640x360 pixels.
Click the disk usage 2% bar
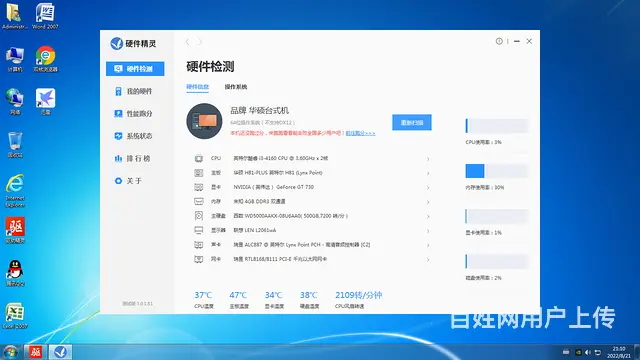pos(497,262)
